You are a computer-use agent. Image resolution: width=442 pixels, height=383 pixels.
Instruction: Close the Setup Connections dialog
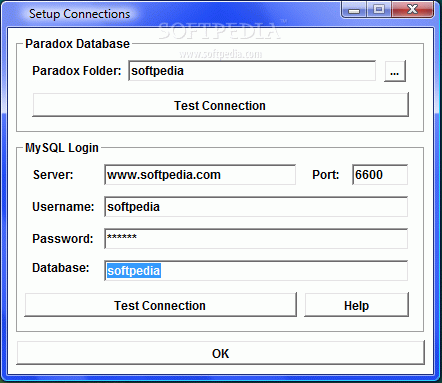pyautogui.click(x=413, y=9)
